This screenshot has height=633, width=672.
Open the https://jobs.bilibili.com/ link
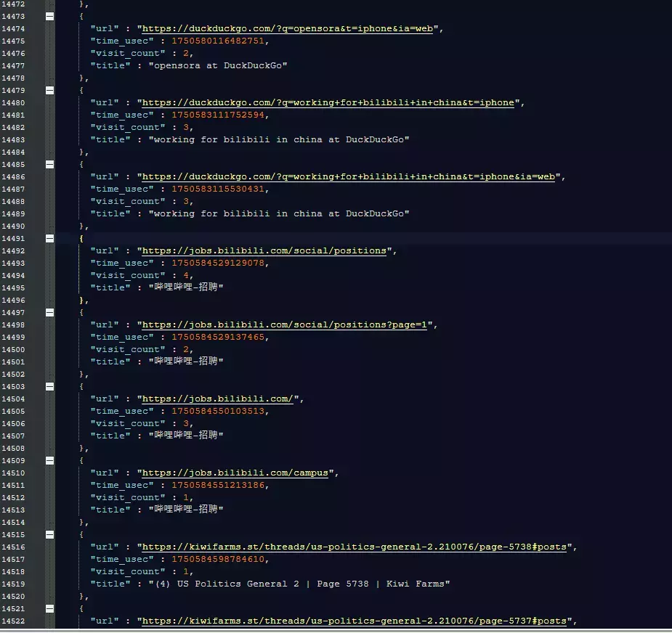pyautogui.click(x=218, y=399)
